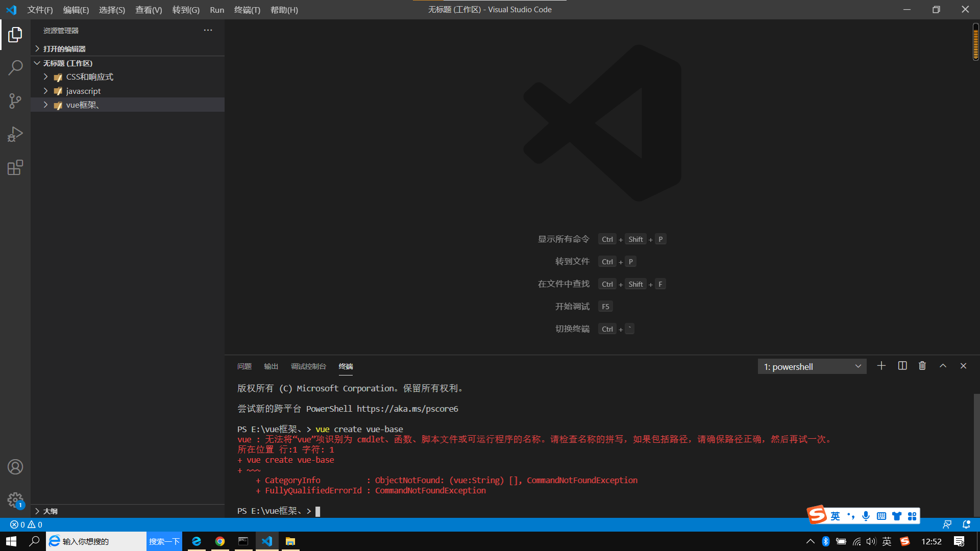The width and height of the screenshot is (980, 551).
Task: Open explorer more actions ellipsis
Action: [208, 30]
